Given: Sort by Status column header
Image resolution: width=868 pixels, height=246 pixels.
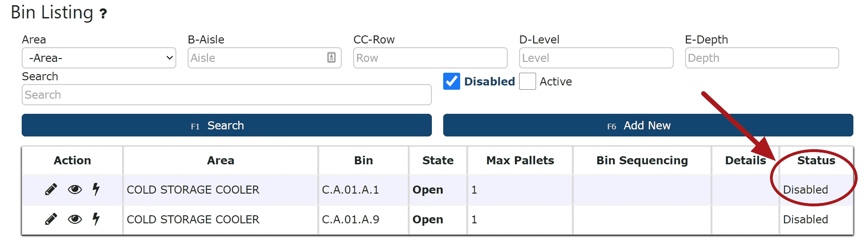Looking at the screenshot, I should point(816,161).
